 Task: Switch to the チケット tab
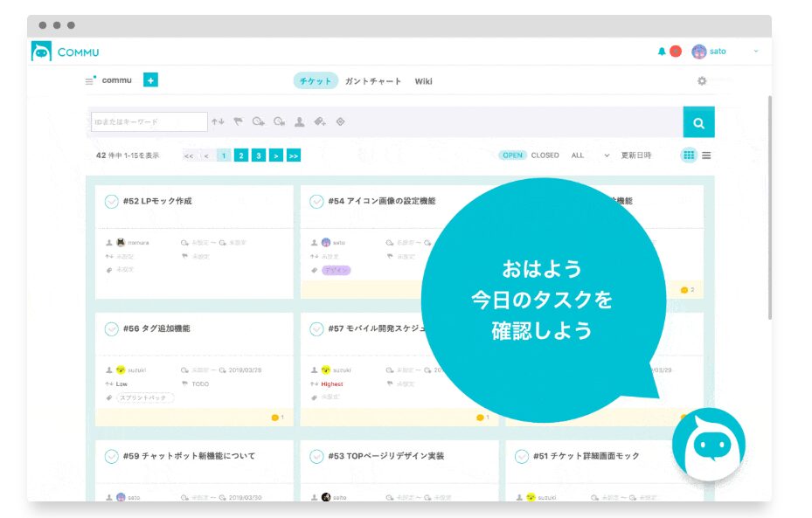[316, 81]
